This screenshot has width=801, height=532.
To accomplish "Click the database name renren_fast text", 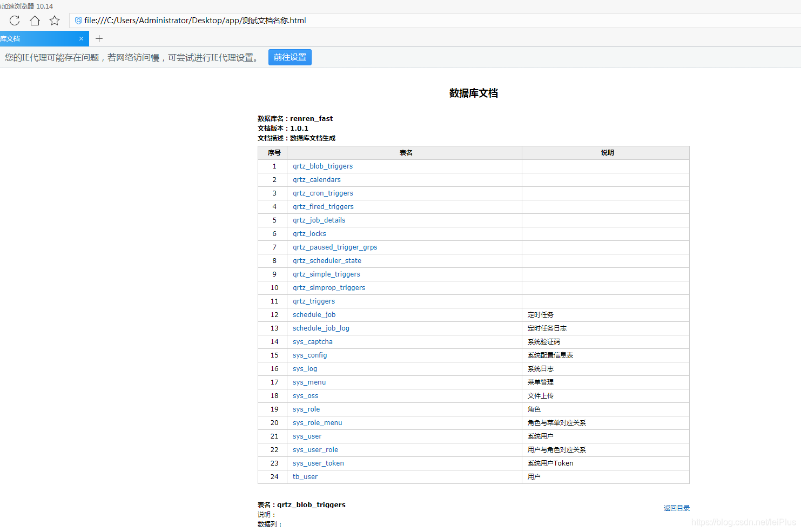I will coord(312,119).
